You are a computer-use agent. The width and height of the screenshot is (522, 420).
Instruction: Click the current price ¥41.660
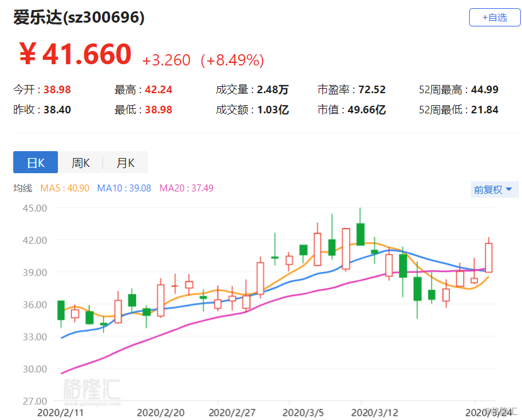[x=75, y=54]
